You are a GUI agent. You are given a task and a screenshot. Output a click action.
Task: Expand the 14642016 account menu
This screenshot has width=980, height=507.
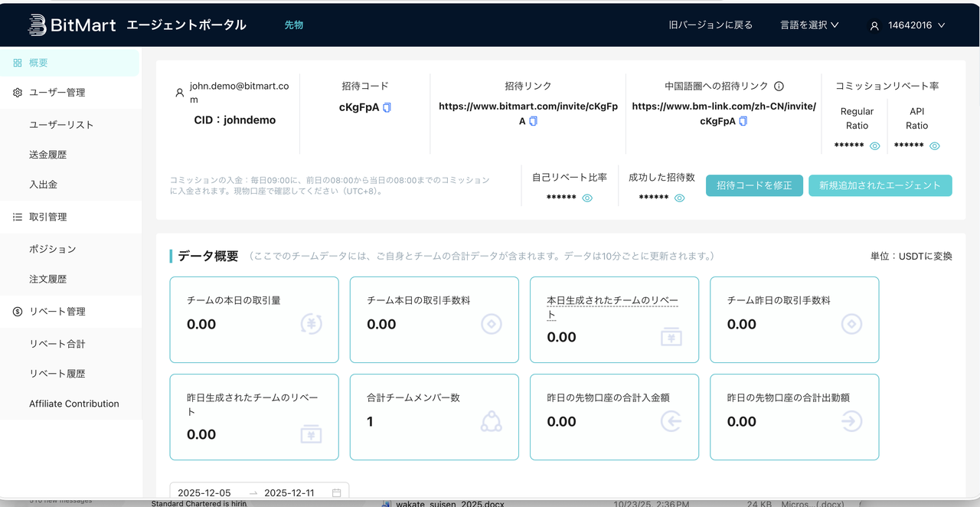pos(907,25)
